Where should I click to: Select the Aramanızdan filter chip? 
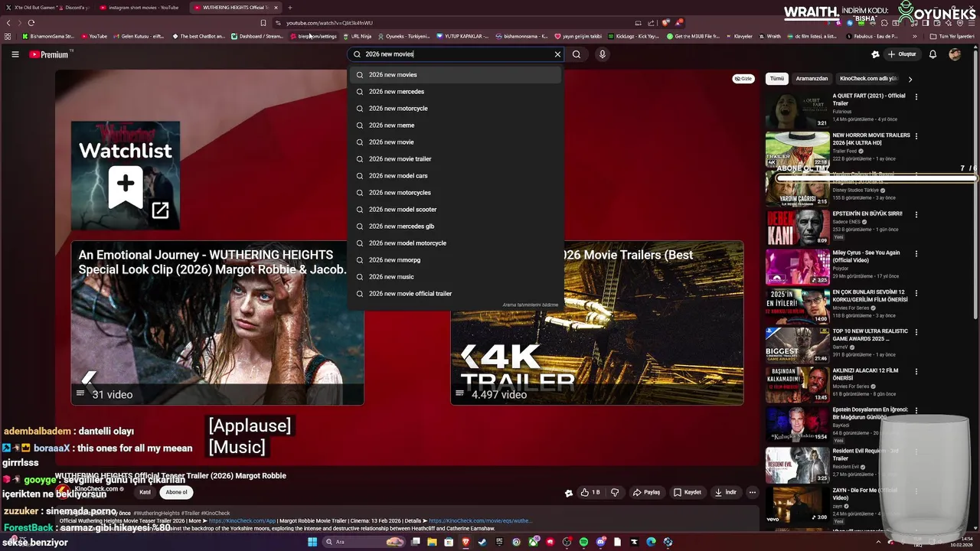[x=812, y=79]
